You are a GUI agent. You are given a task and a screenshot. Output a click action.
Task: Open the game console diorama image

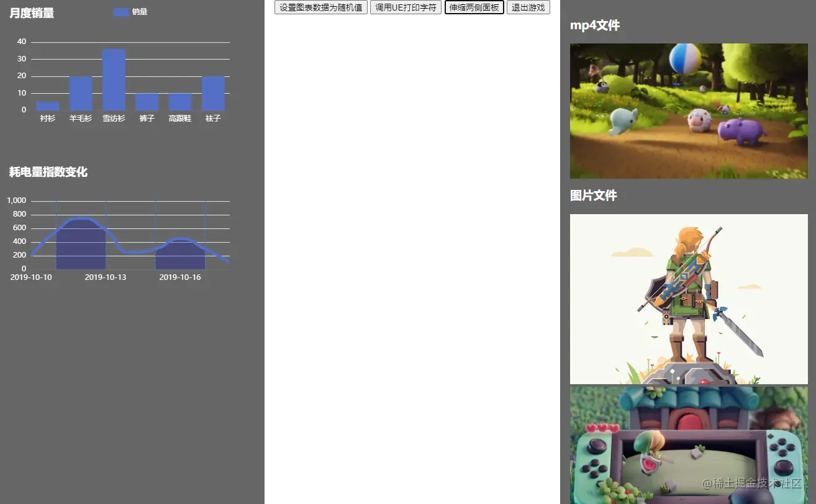[x=689, y=445]
